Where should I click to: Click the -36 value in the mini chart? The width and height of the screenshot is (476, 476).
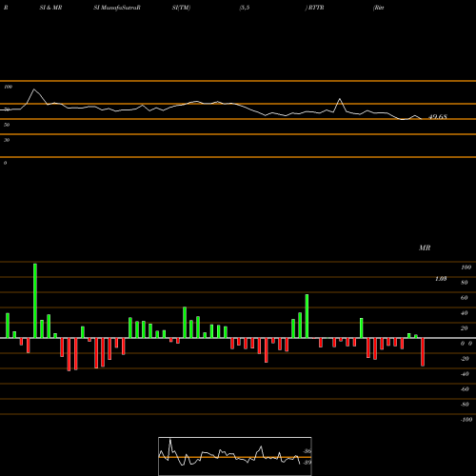click(x=307, y=451)
